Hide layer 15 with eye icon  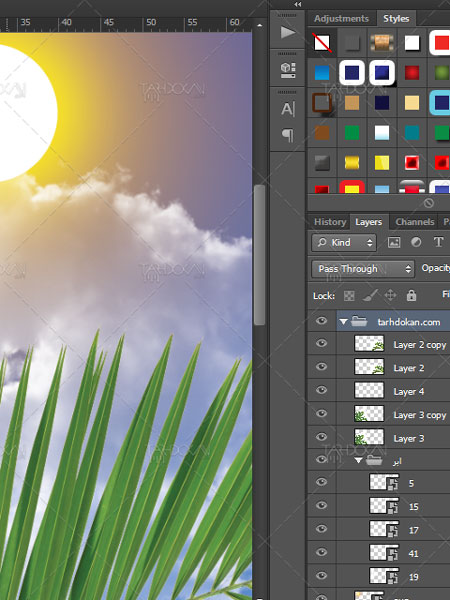click(321, 505)
